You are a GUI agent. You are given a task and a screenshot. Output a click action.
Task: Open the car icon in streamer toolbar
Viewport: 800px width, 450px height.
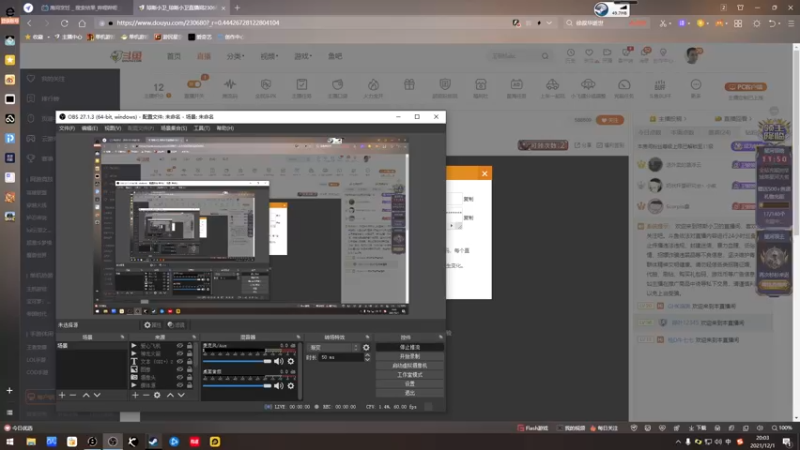click(x=553, y=84)
